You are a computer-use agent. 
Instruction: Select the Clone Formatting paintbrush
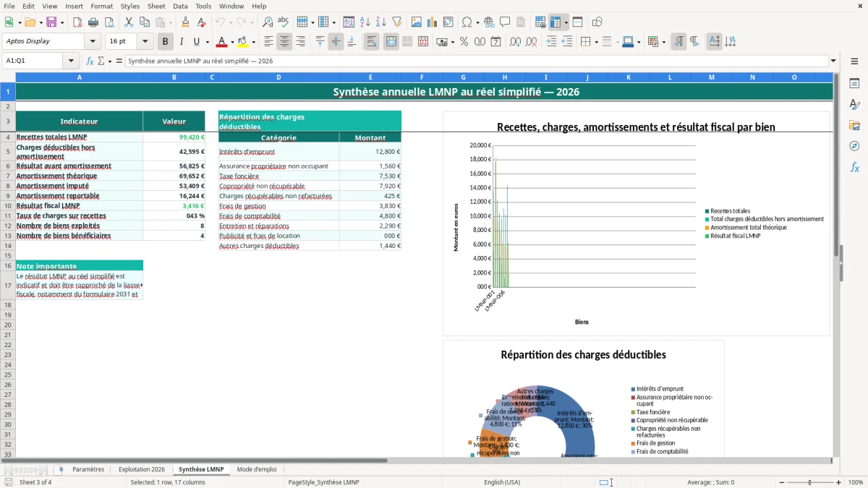tap(185, 22)
